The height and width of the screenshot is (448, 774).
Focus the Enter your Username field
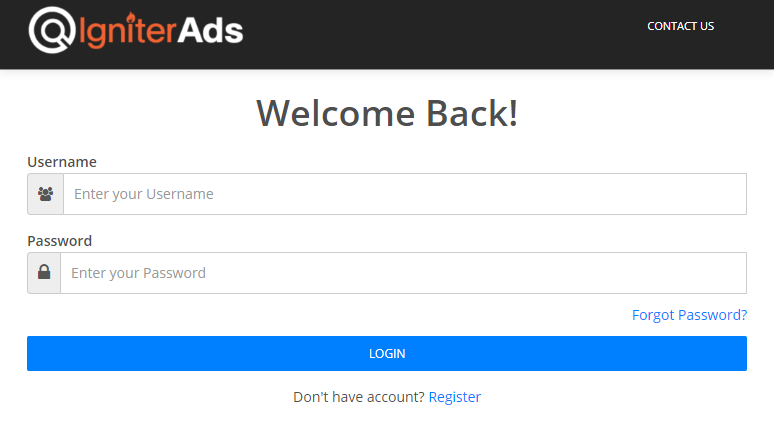coord(405,194)
